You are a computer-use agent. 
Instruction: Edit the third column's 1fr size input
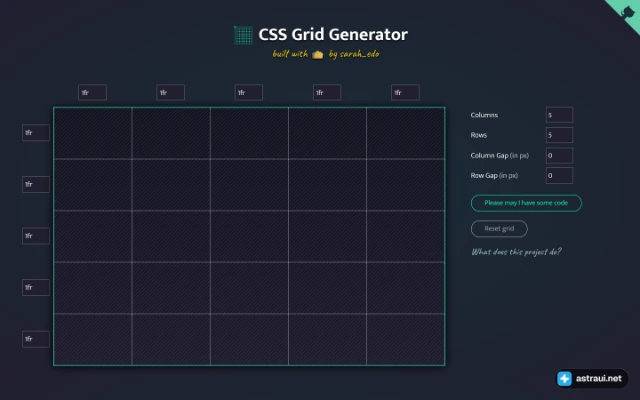click(249, 93)
